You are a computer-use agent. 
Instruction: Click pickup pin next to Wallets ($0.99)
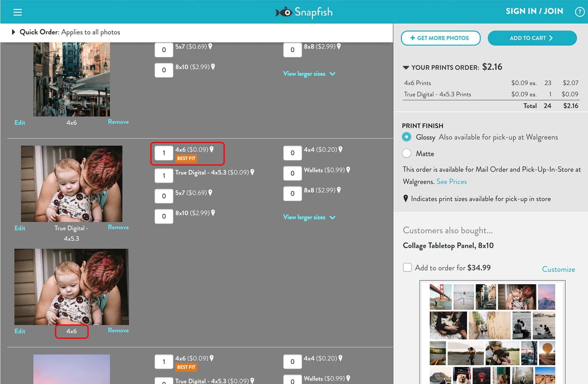[x=348, y=170]
